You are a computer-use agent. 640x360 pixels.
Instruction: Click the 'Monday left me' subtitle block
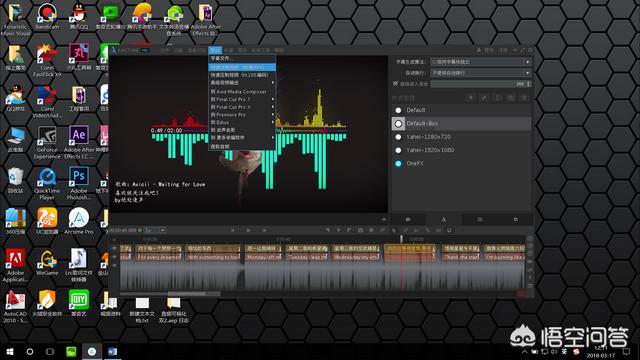264,257
